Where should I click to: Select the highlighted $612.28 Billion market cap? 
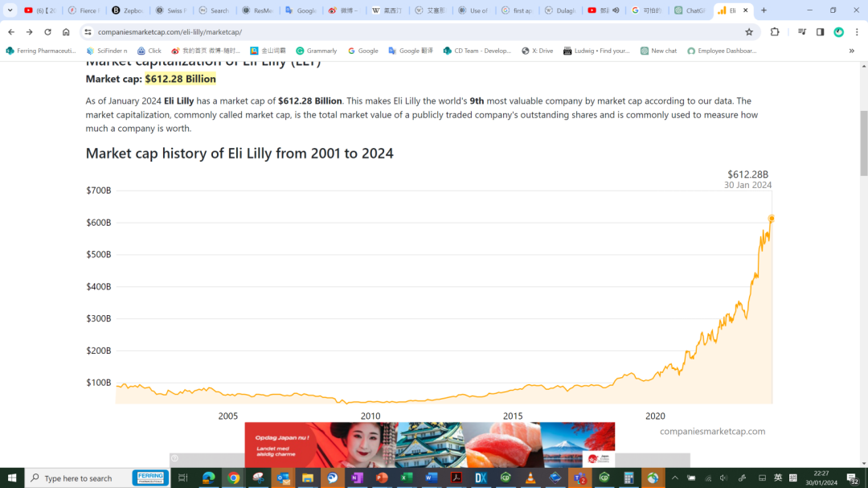pos(181,79)
